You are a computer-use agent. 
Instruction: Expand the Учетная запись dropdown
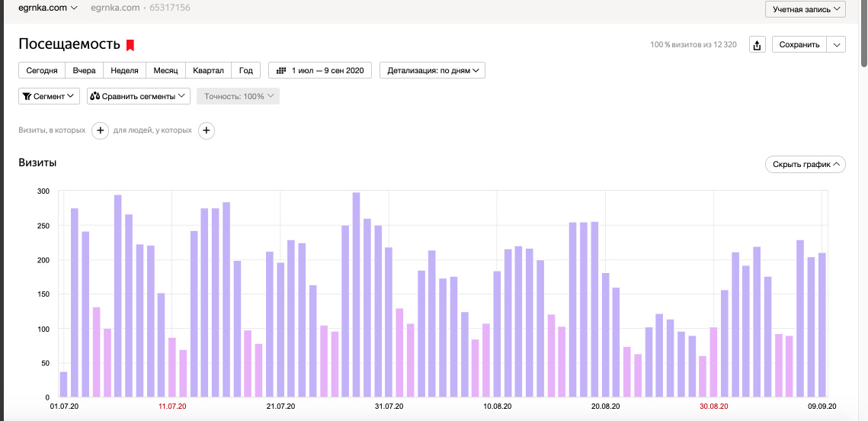click(806, 9)
